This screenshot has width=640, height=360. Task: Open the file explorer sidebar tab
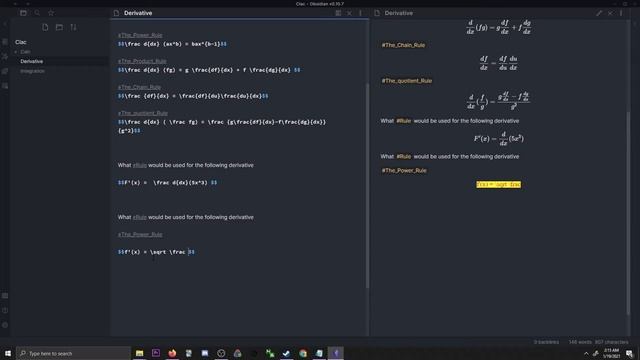pyautogui.click(x=23, y=13)
